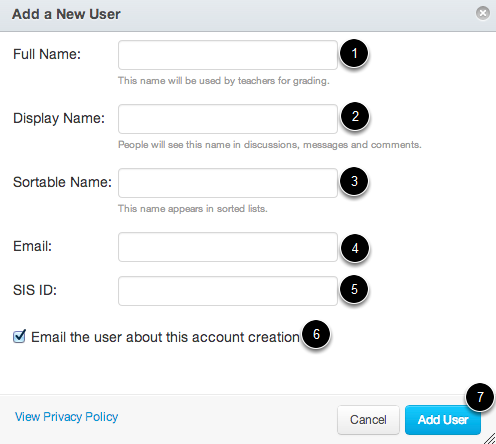Click the blue Add User button
496x444 pixels.
point(443,420)
